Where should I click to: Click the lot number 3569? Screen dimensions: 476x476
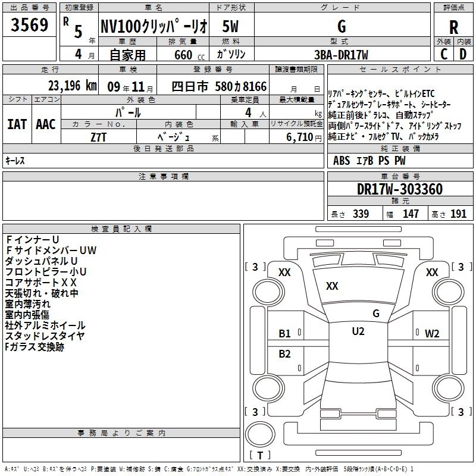pos(29,25)
